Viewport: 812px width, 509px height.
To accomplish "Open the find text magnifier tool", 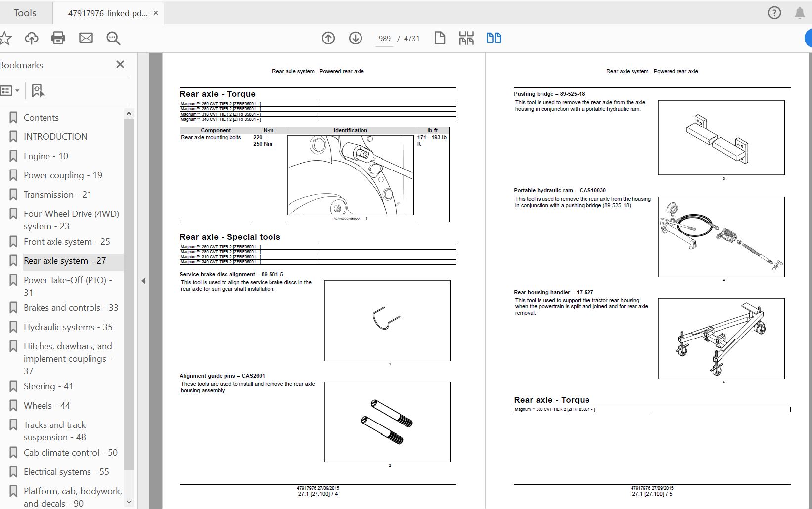I will [x=113, y=38].
